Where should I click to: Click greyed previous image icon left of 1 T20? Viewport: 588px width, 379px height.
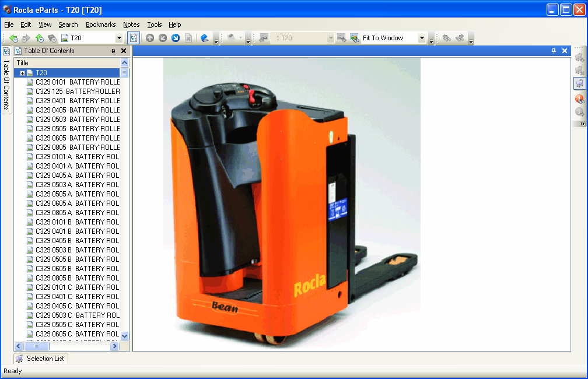(264, 38)
